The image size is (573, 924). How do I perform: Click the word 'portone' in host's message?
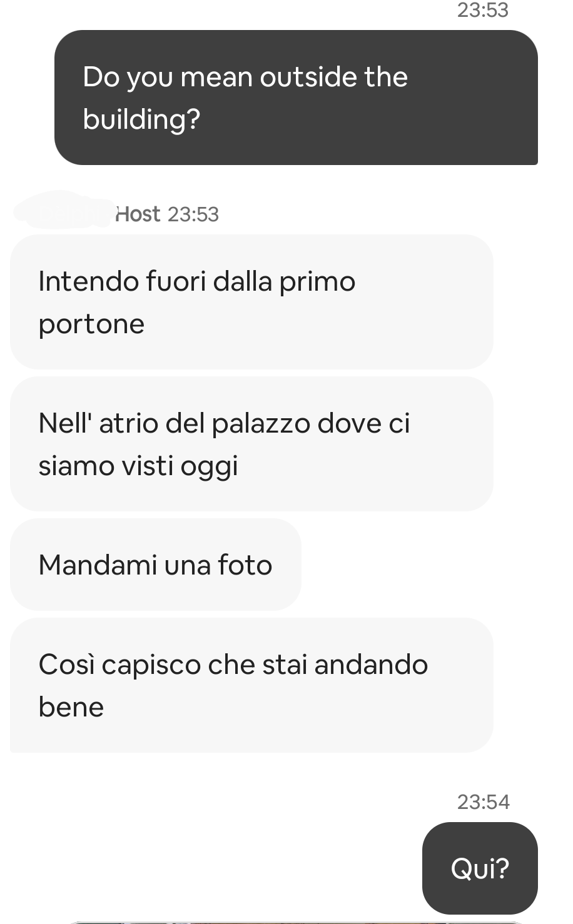click(91, 324)
